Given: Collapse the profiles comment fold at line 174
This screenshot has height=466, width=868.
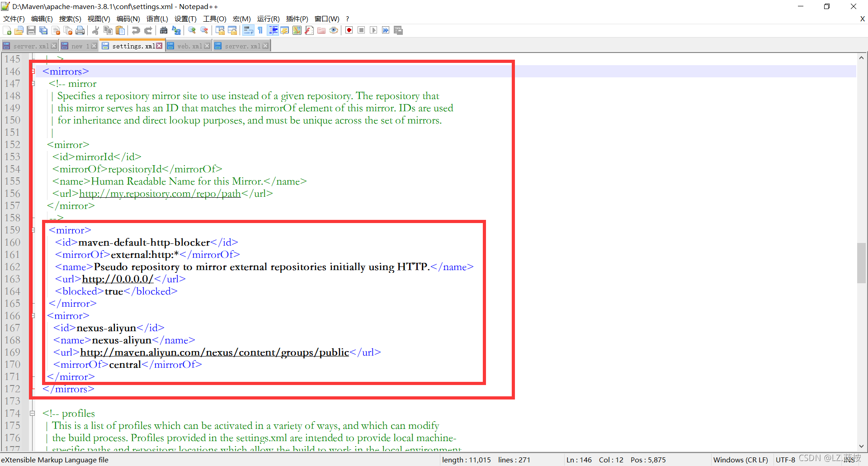Looking at the screenshot, I should [33, 414].
